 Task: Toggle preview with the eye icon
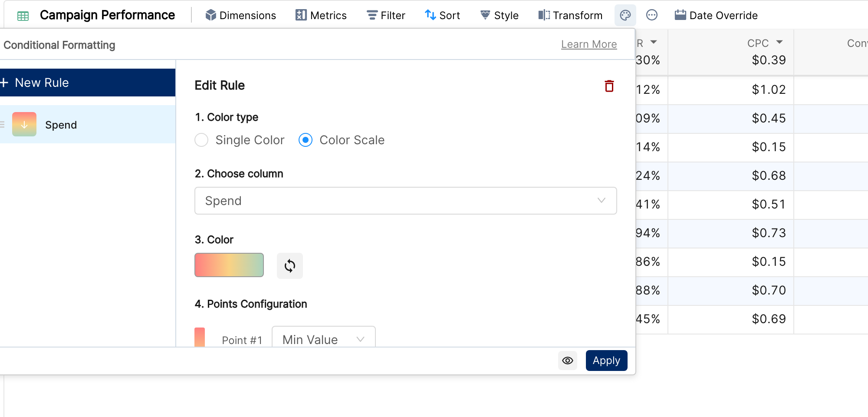pyautogui.click(x=567, y=361)
